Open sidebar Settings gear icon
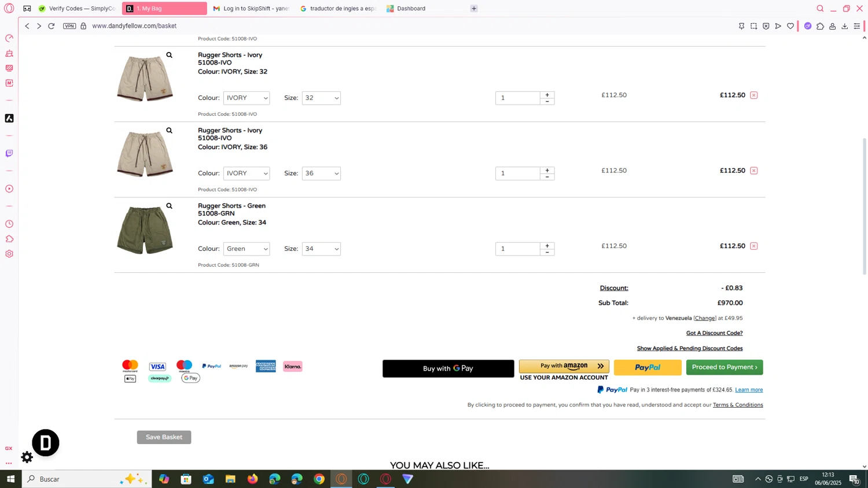 [9, 254]
